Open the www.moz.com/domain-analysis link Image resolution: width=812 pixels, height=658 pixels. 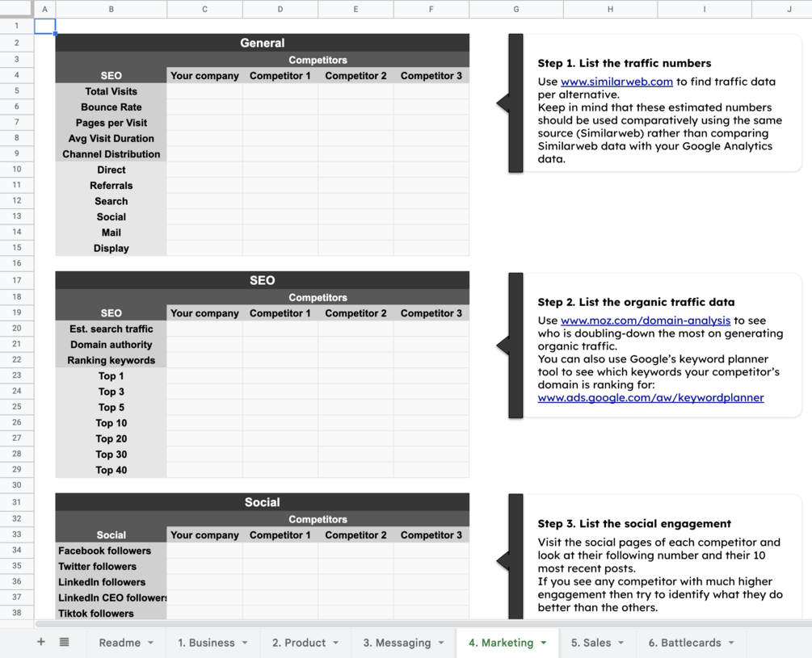(646, 321)
